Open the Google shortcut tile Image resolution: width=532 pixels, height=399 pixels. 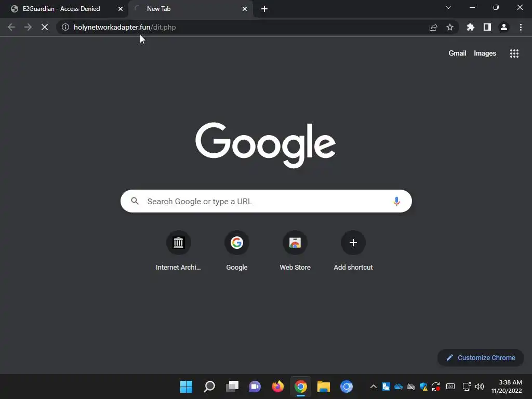[x=237, y=251]
